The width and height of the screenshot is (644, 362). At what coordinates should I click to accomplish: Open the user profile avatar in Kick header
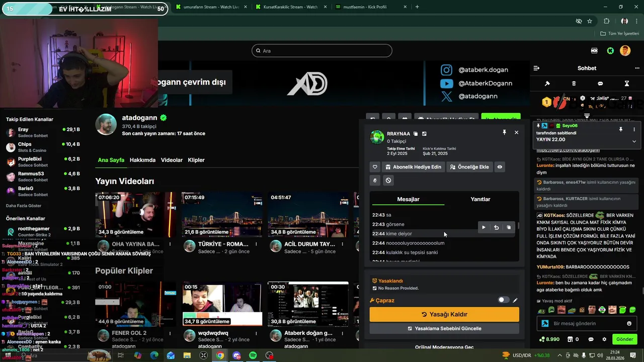click(625, 51)
